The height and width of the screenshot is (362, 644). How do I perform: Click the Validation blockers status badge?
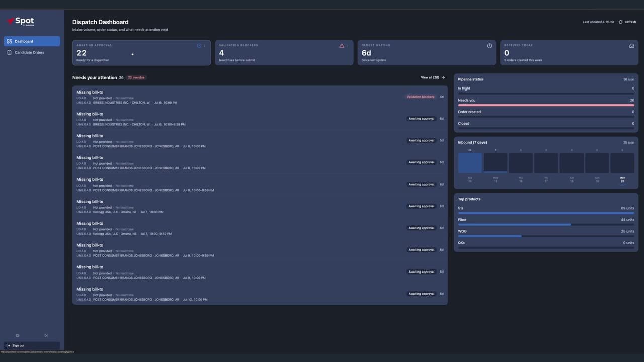tap(421, 97)
